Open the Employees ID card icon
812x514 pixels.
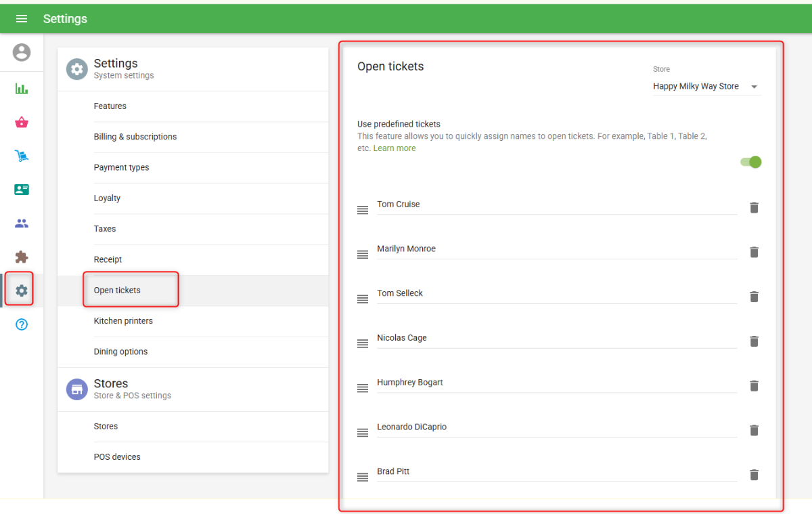[x=22, y=190]
